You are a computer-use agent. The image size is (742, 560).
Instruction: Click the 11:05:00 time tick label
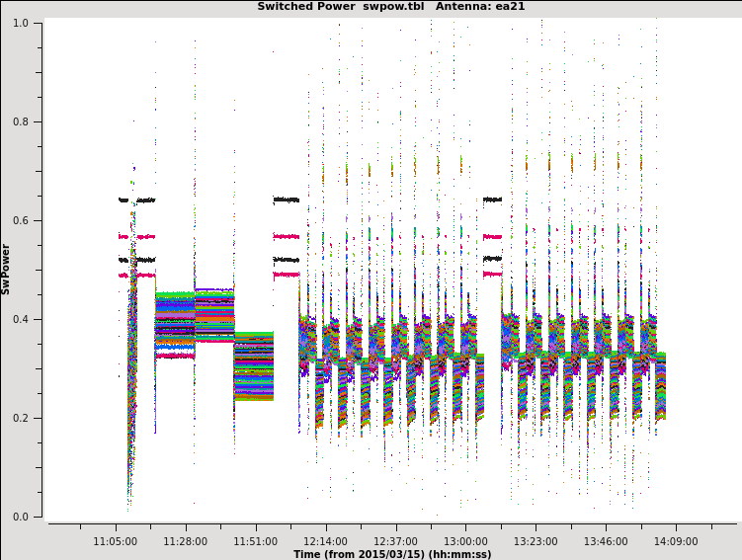point(116,541)
